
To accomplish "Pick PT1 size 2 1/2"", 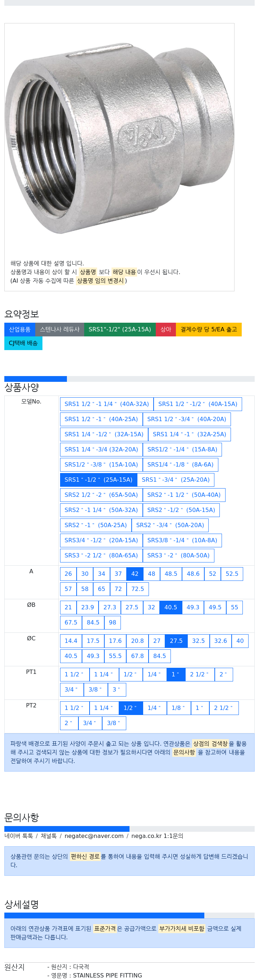I will click(199, 674).
